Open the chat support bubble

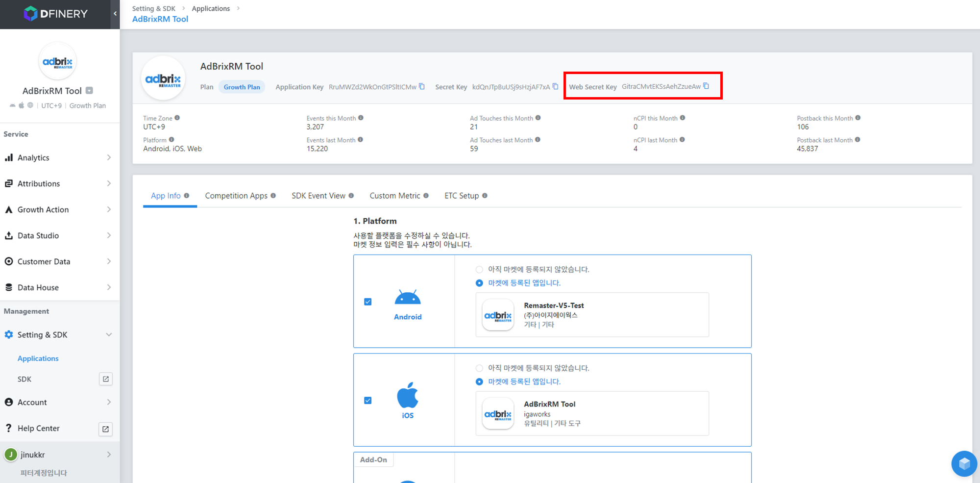tap(964, 463)
